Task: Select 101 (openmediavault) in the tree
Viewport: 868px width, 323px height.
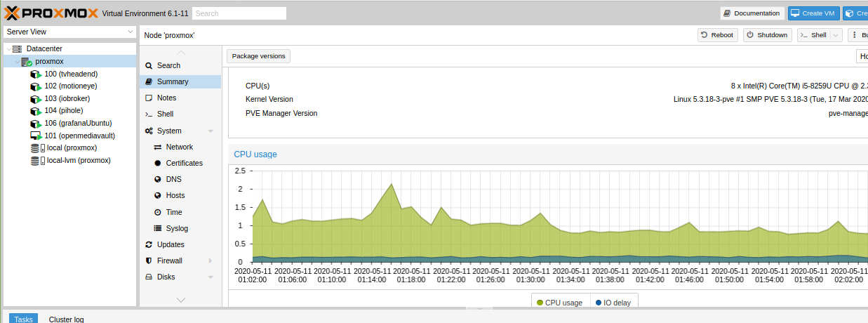Action: pos(79,136)
